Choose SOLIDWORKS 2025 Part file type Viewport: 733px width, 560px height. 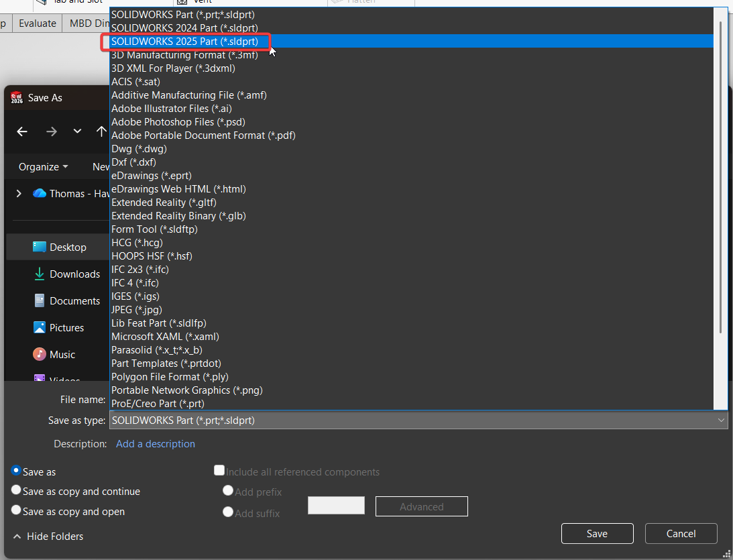(x=411, y=41)
